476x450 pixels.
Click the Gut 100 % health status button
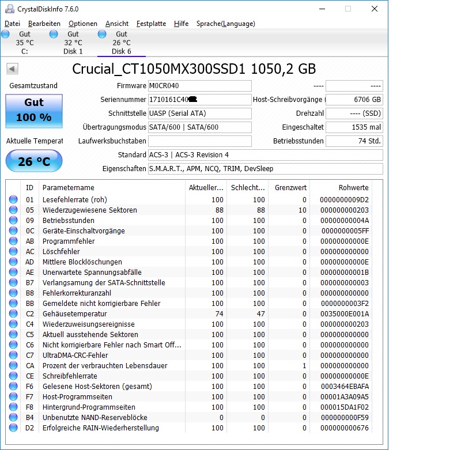(x=34, y=111)
